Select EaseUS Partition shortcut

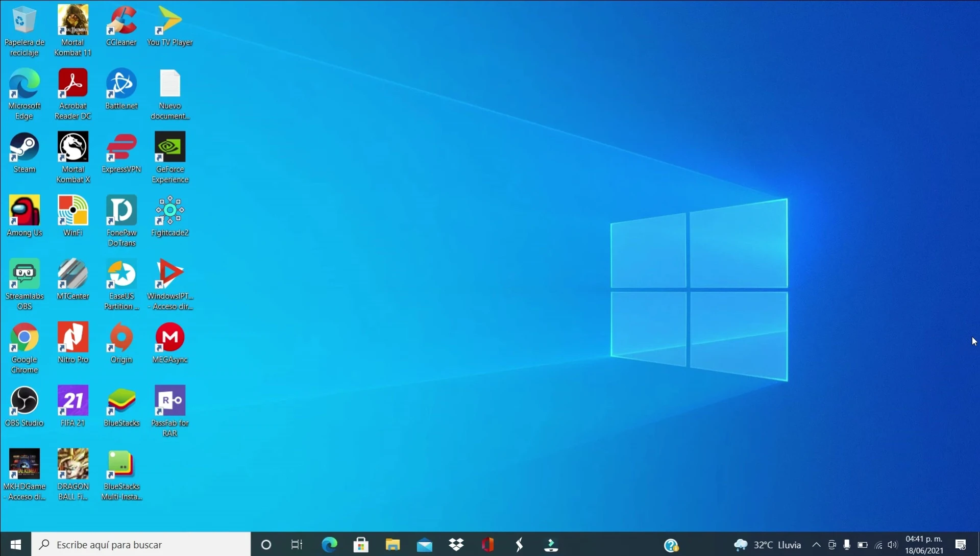click(121, 285)
